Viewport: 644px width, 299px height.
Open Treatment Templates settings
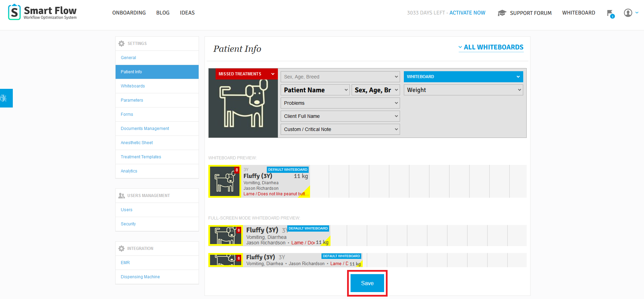[157, 157]
